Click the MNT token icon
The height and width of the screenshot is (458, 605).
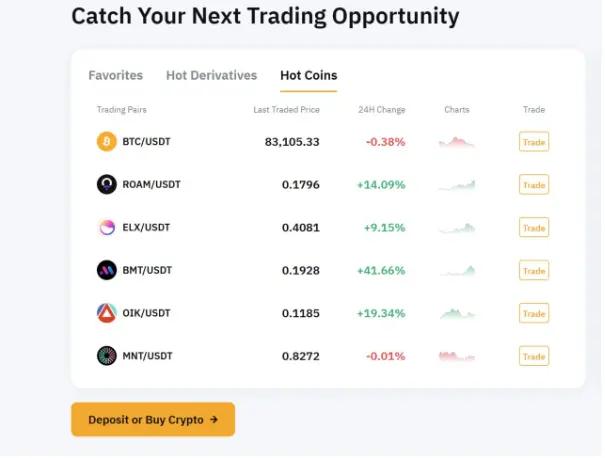[x=106, y=356]
